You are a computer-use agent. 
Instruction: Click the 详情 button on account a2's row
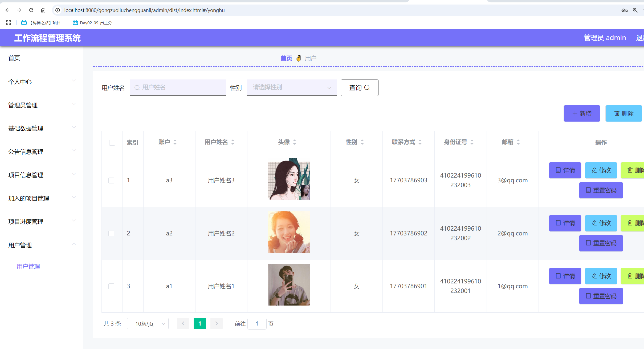coord(565,223)
